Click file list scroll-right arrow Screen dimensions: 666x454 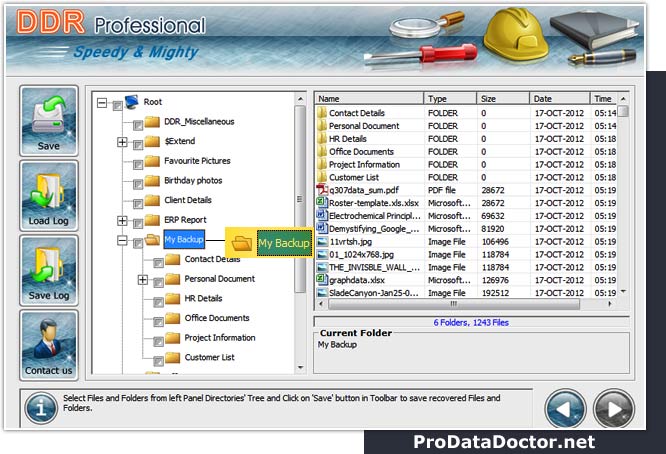coord(610,304)
